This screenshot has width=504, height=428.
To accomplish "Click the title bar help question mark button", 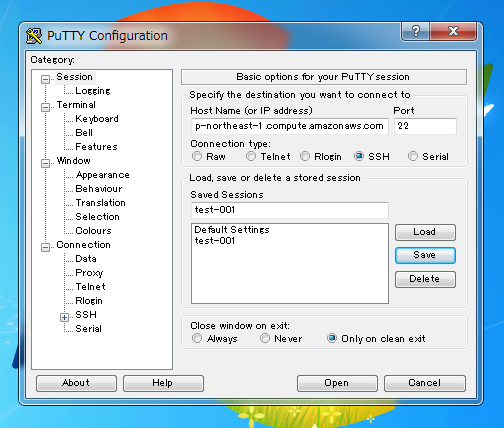I will coord(415,31).
